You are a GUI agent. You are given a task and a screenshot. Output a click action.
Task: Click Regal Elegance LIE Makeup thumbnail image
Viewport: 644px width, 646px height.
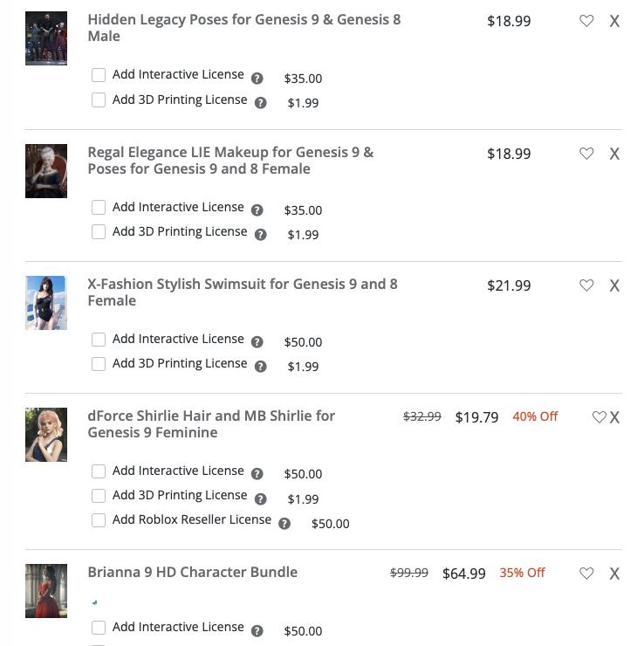[46, 171]
